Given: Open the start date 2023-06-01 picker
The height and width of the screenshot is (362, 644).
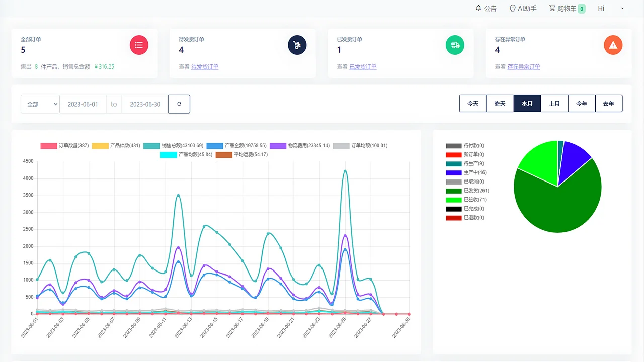Looking at the screenshot, I should pos(83,104).
